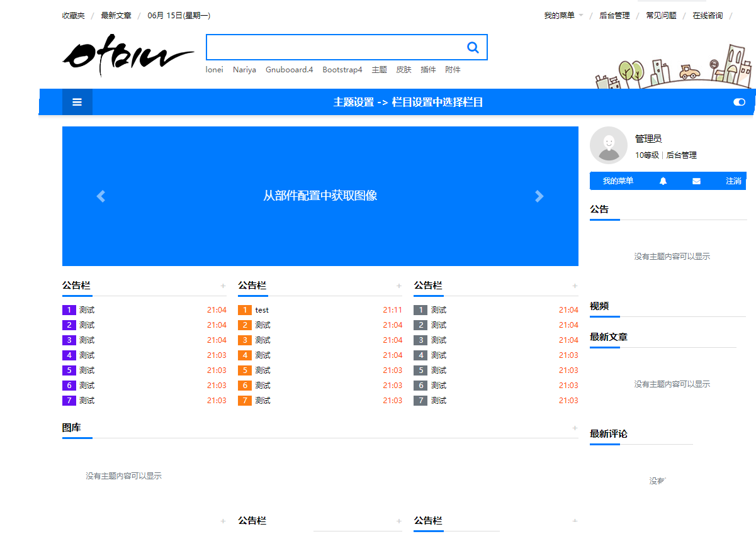Click the notification bell icon

(x=663, y=181)
